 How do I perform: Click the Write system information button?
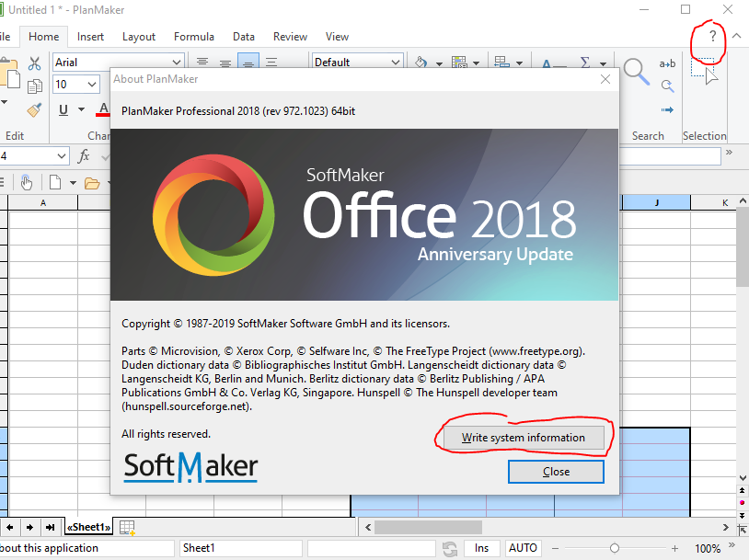pos(524,438)
